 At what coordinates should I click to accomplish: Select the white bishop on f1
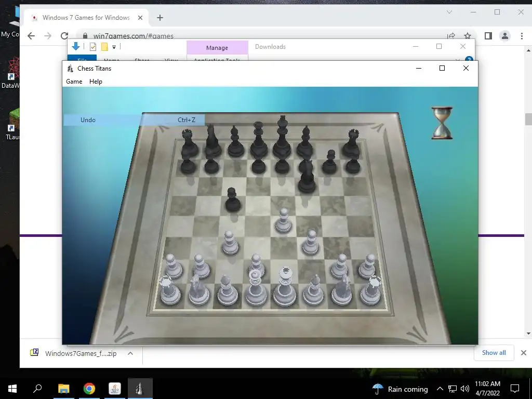(313, 290)
